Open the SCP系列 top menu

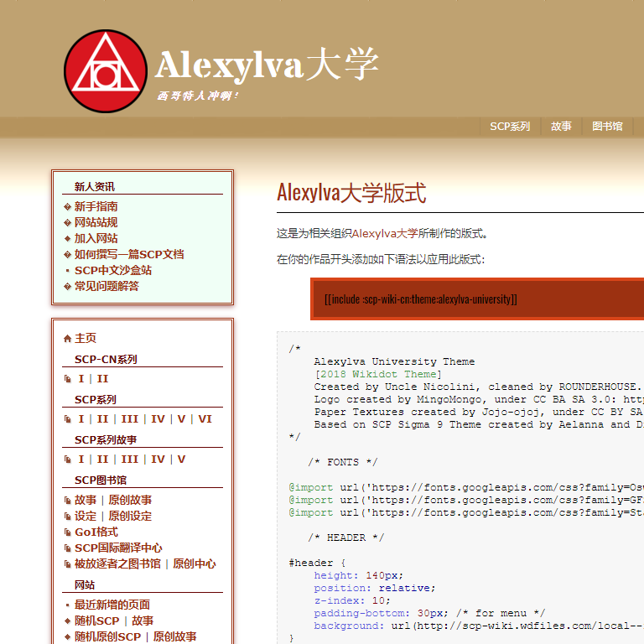pyautogui.click(x=510, y=127)
